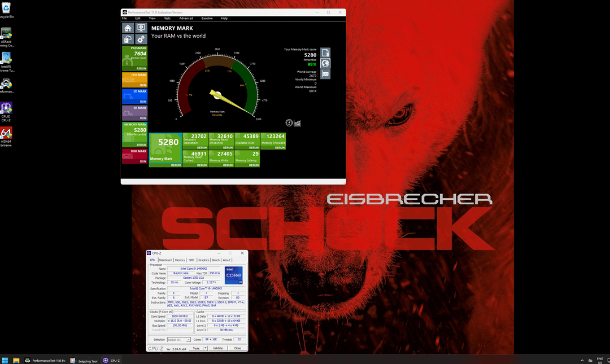The height and width of the screenshot is (364, 610).
Task: Rerun Memory Write test
Action: pyautogui.click(x=228, y=165)
